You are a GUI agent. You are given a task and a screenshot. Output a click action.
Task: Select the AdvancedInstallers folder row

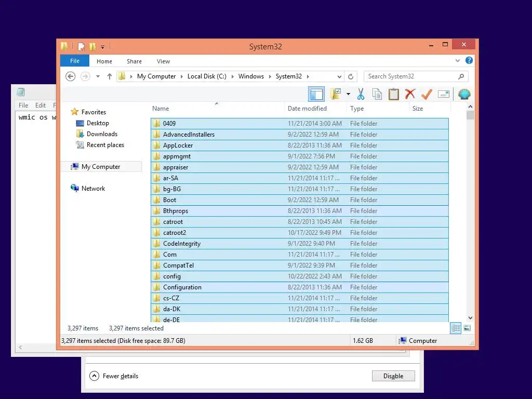(300, 135)
